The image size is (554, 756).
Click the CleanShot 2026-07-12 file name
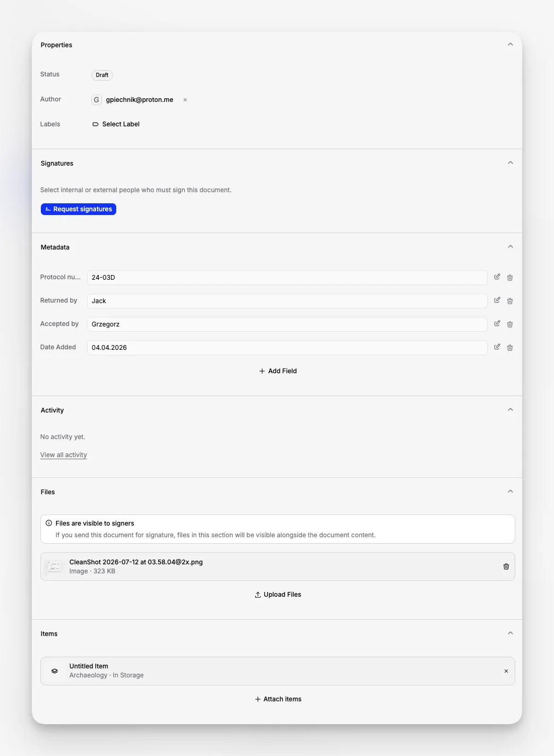tap(136, 562)
